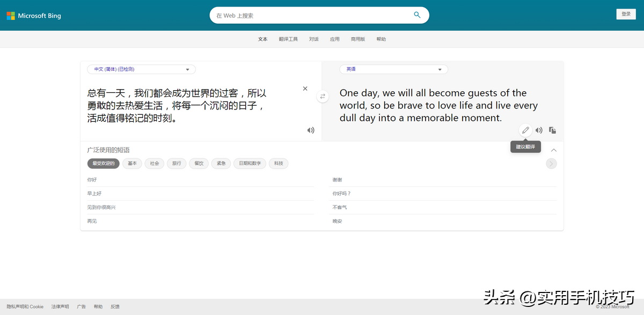The image size is (644, 315).
Task: Click the search magnifier icon
Action: (x=417, y=15)
